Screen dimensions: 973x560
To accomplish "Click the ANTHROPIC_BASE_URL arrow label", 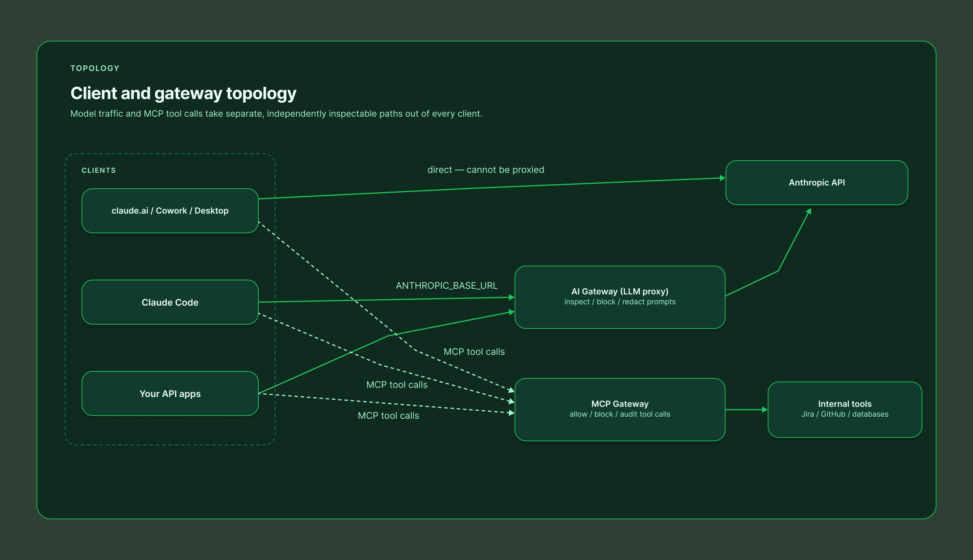I will 446,286.
